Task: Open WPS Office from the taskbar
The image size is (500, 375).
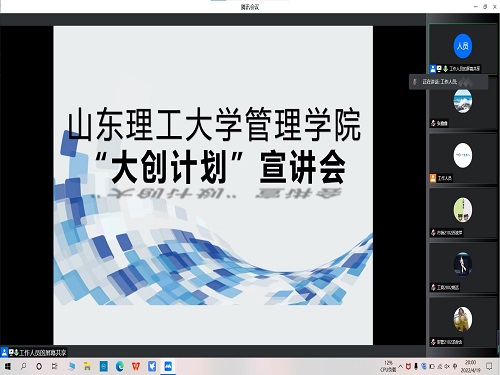Action: coord(136,367)
